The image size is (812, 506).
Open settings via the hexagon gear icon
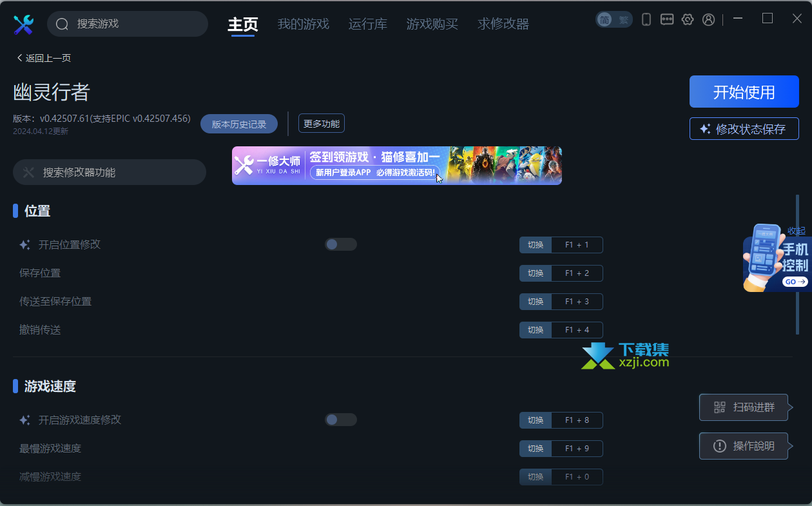point(688,19)
